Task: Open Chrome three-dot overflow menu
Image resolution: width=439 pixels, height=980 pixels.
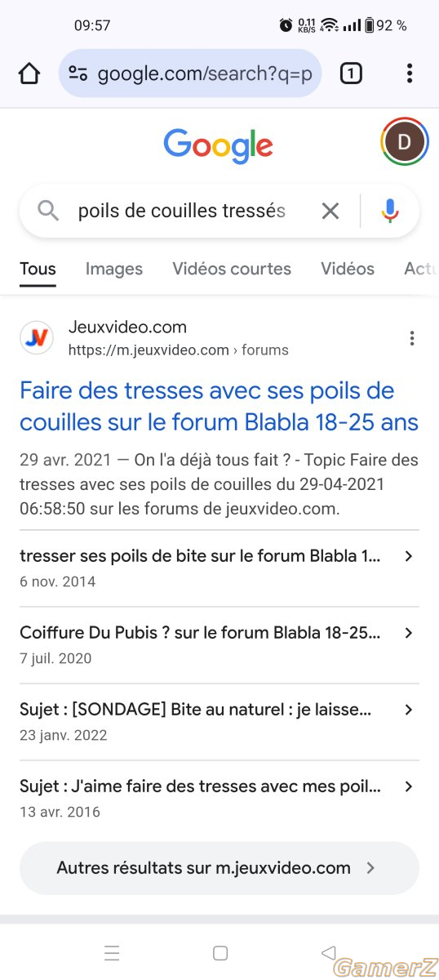Action: coord(410,74)
